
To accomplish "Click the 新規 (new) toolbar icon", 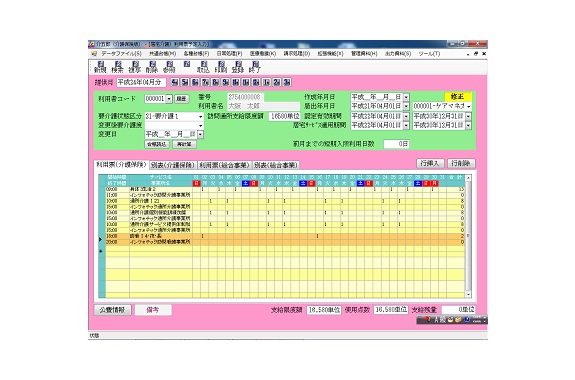I will pyautogui.click(x=100, y=67).
